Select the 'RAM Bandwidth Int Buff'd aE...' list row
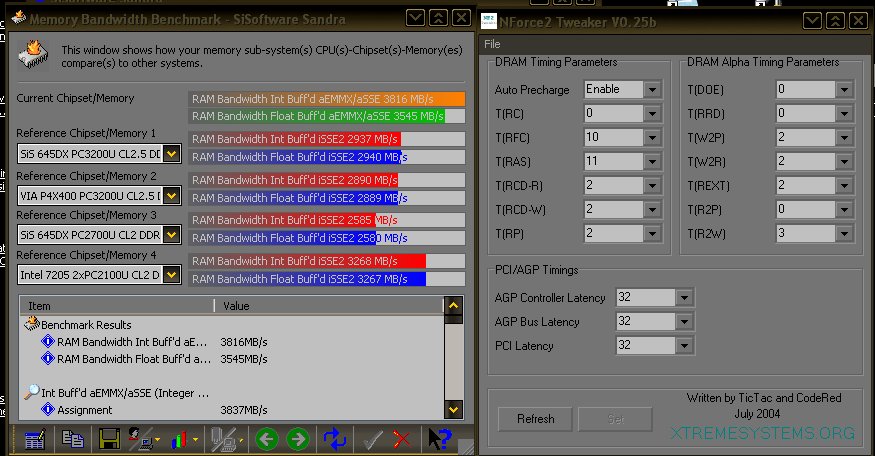Viewport: 875px width, 456px height. pyautogui.click(x=132, y=342)
